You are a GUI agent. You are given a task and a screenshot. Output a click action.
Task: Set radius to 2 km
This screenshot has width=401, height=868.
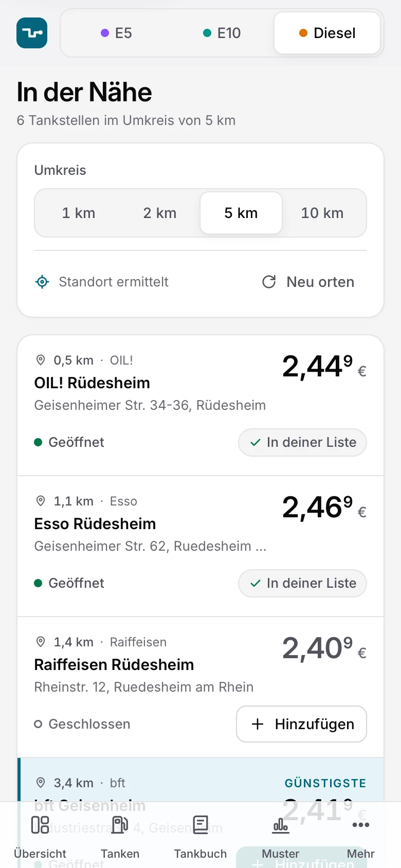tap(160, 213)
